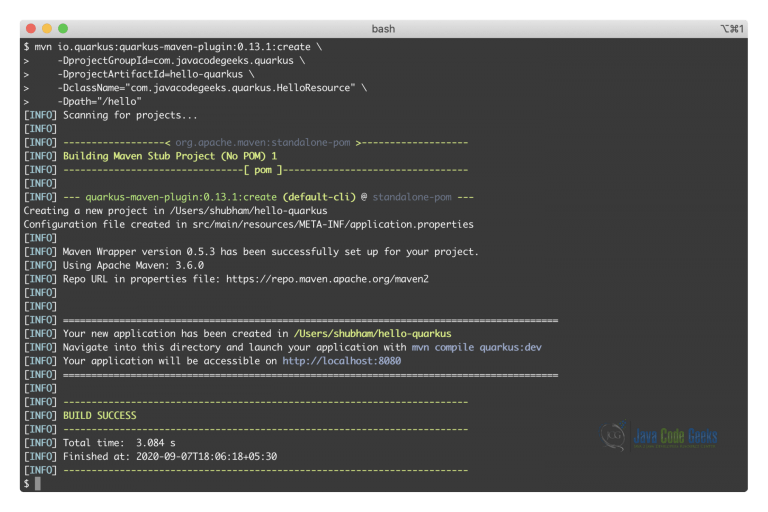Click the mvn compile quarkus:dev command text
The height and width of the screenshot is (512, 768).
(x=477, y=347)
